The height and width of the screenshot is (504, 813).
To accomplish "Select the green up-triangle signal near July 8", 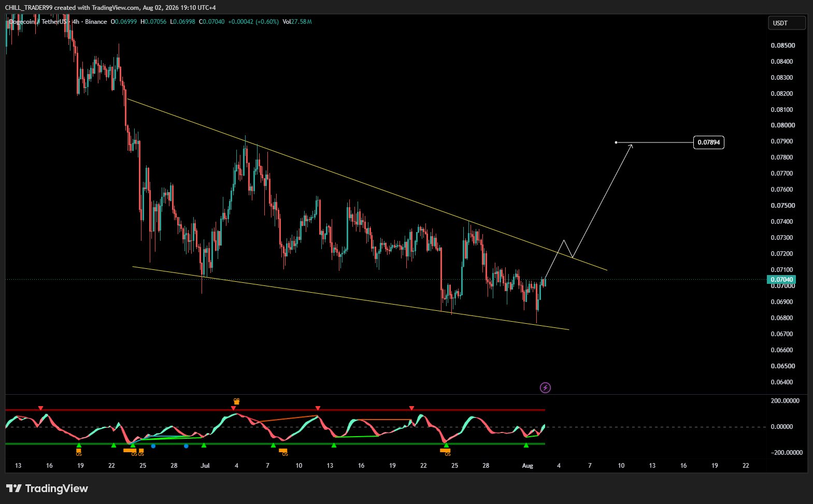I will click(273, 445).
